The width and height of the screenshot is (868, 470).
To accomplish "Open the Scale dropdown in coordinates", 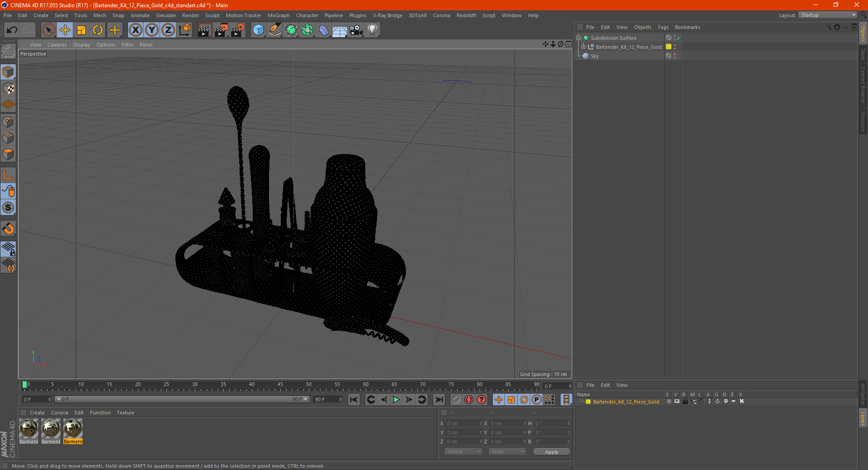I will click(x=507, y=451).
